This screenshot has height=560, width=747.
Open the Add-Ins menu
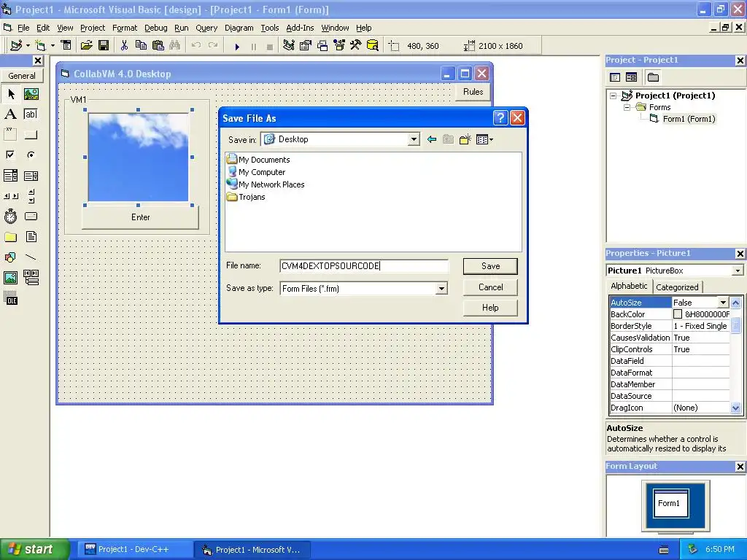coord(300,28)
